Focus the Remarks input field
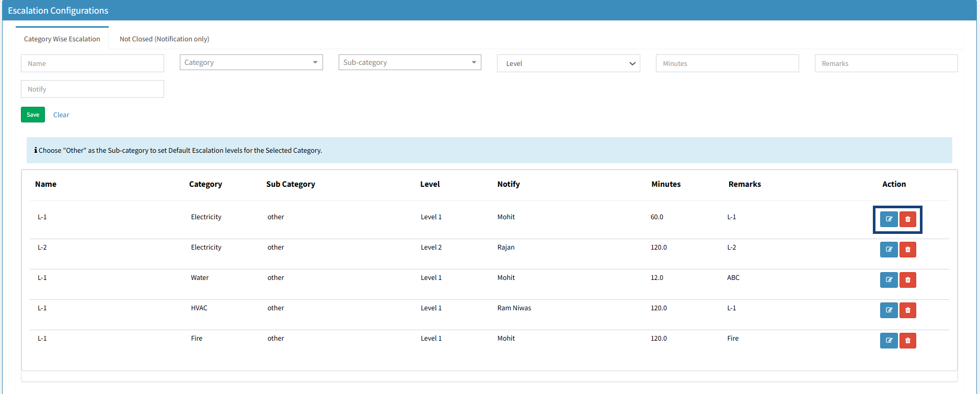This screenshot has width=980, height=394. pyautogui.click(x=886, y=63)
